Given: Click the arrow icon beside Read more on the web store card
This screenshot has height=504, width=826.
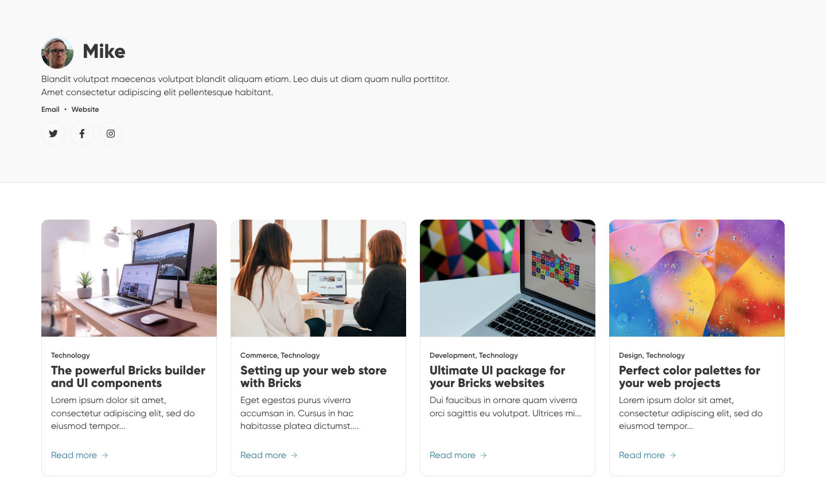Looking at the screenshot, I should click(x=294, y=455).
